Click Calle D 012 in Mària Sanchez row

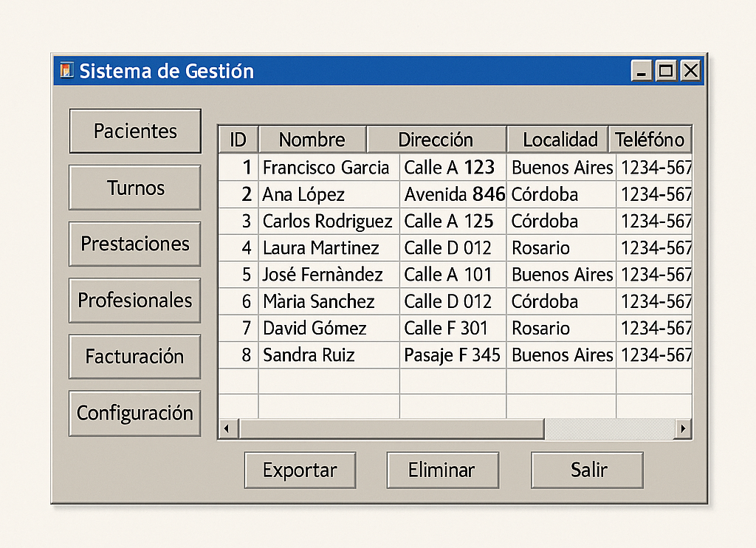453,301
